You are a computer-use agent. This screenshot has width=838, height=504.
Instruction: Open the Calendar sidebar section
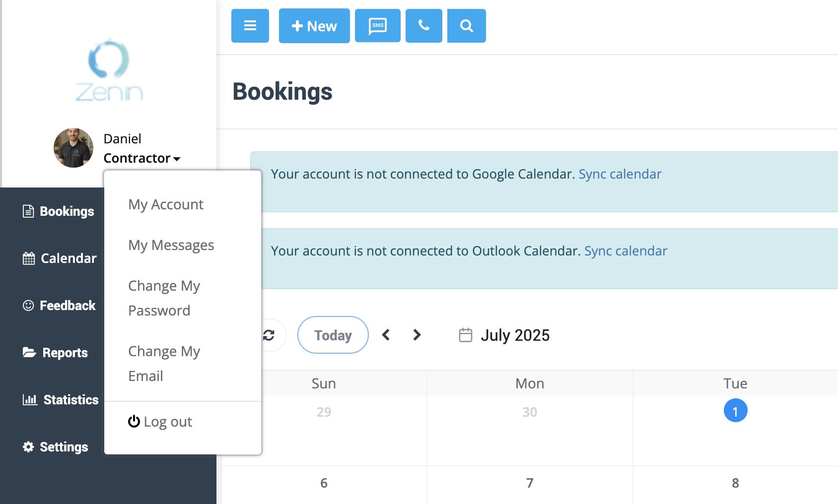coord(68,258)
